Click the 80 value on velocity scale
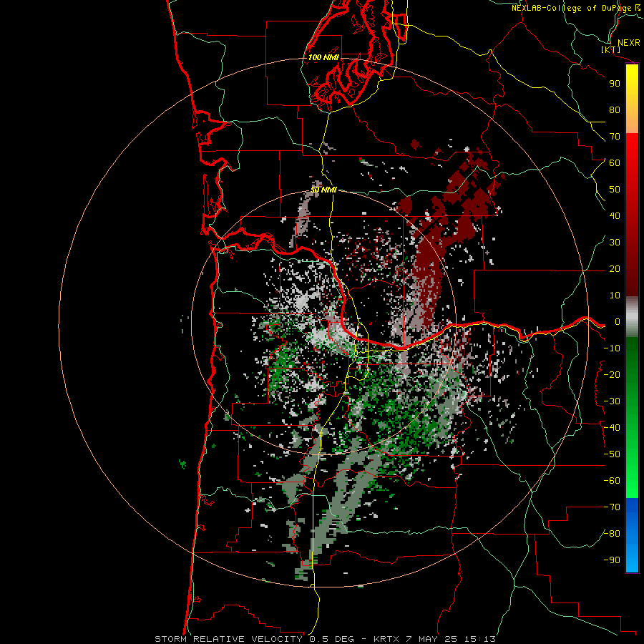 (x=615, y=110)
